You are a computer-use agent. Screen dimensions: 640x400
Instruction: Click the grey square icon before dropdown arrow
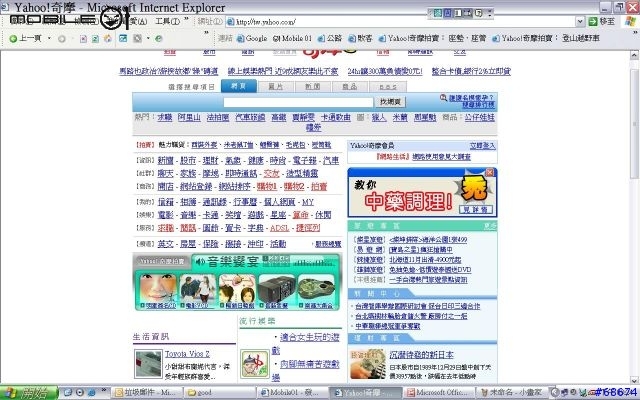138,38
